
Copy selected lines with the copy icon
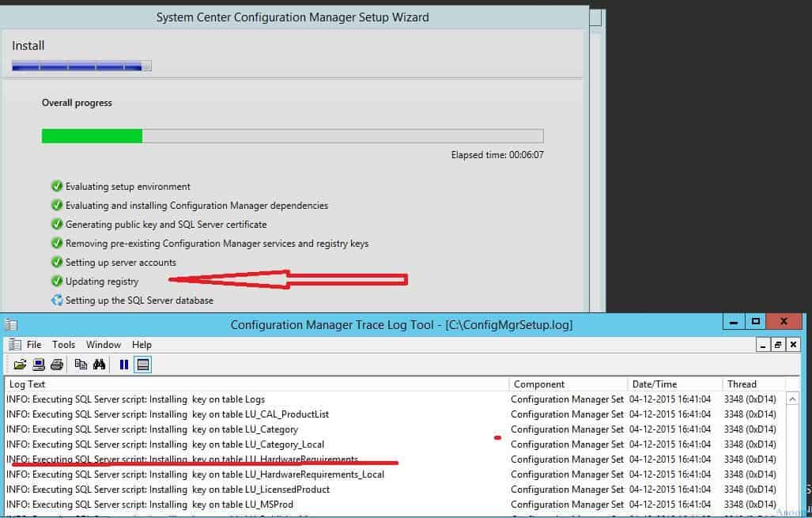[81, 365]
